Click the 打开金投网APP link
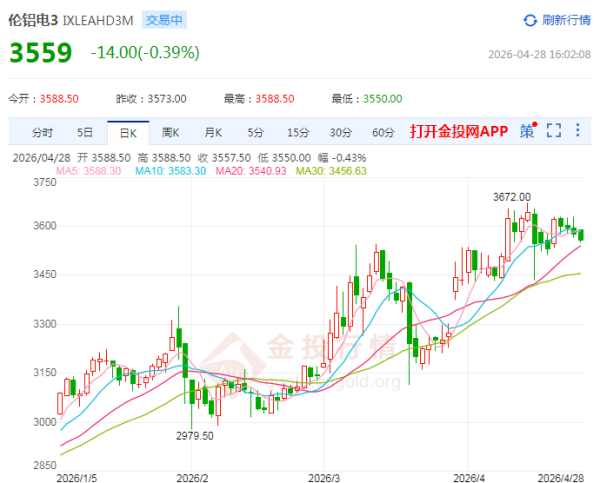The width and height of the screenshot is (600, 483). [x=459, y=131]
